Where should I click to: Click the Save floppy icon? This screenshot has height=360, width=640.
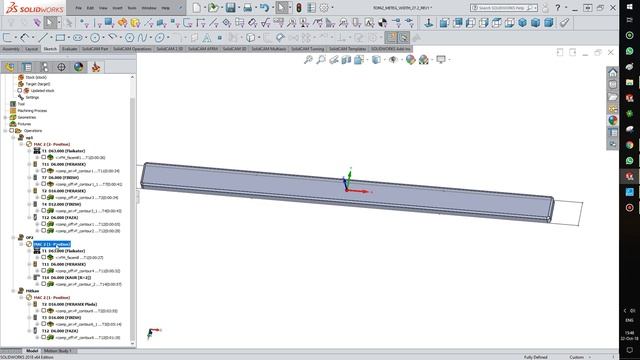[231, 8]
